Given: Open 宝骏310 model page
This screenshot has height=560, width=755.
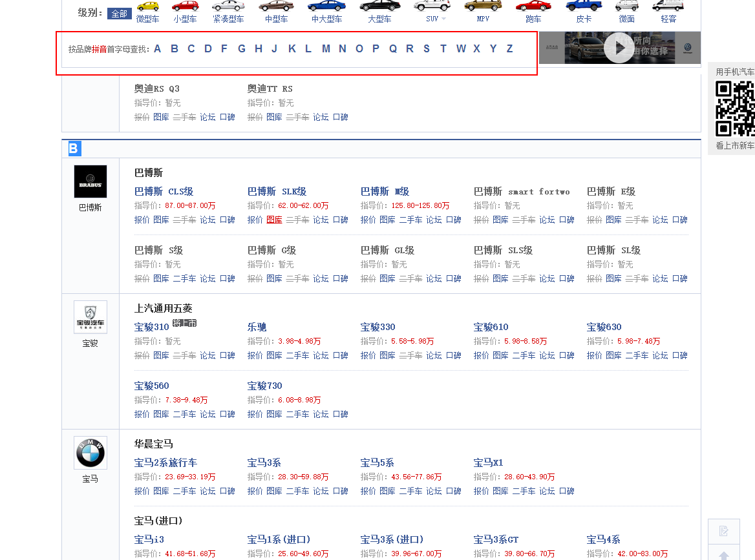Looking at the screenshot, I should tap(152, 327).
